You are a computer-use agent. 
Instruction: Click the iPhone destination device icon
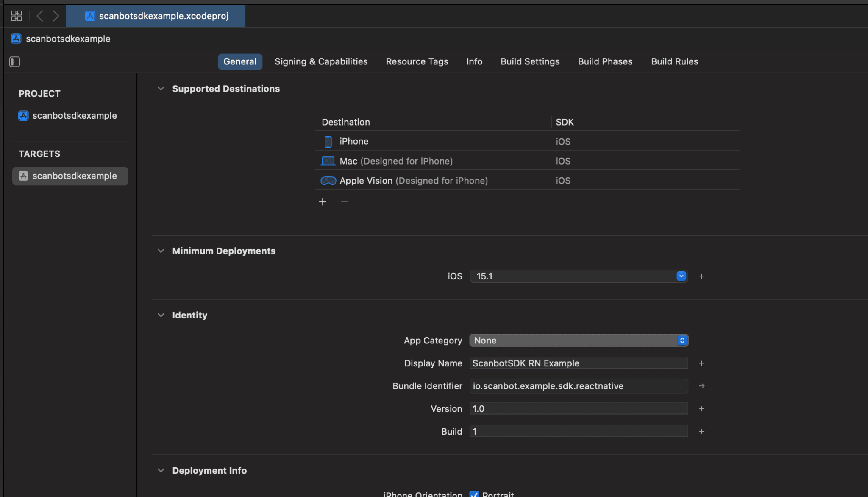point(328,141)
